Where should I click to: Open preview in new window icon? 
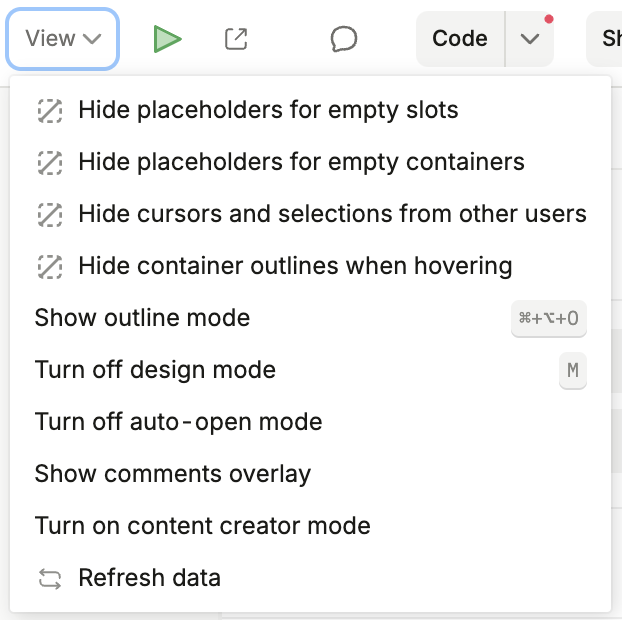[236, 39]
